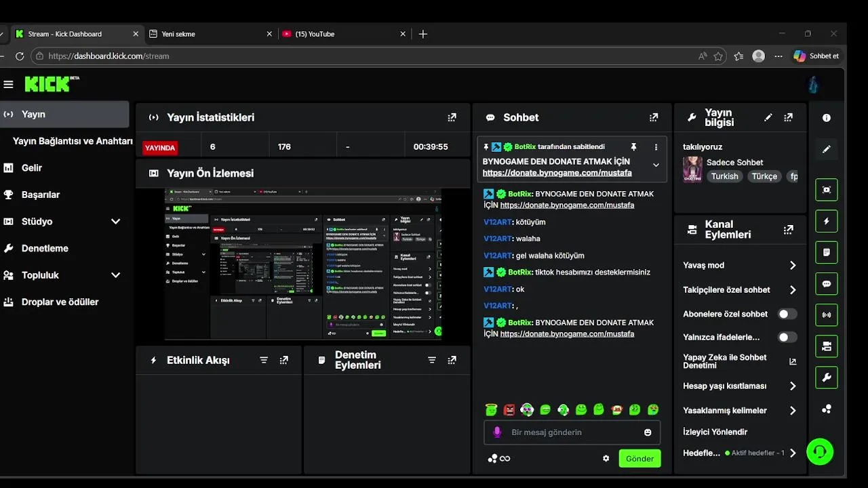Image resolution: width=868 pixels, height=488 pixels.
Task: Click the green headset support button
Action: [x=820, y=451]
